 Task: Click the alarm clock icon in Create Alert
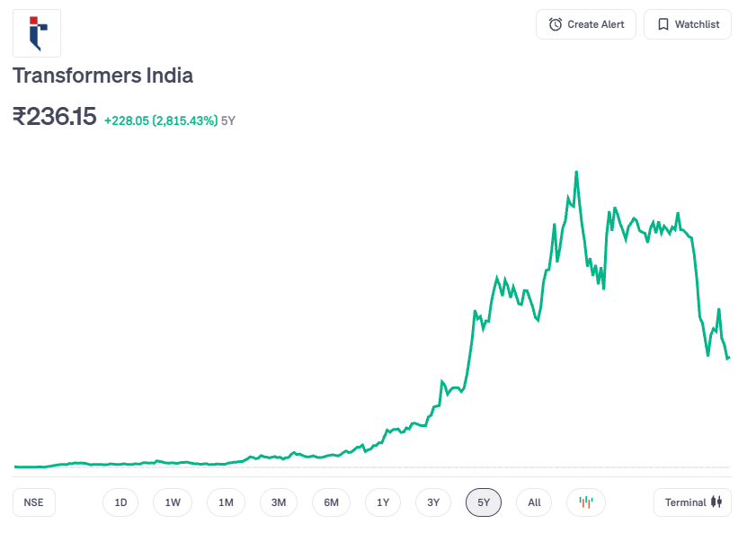pyautogui.click(x=556, y=24)
